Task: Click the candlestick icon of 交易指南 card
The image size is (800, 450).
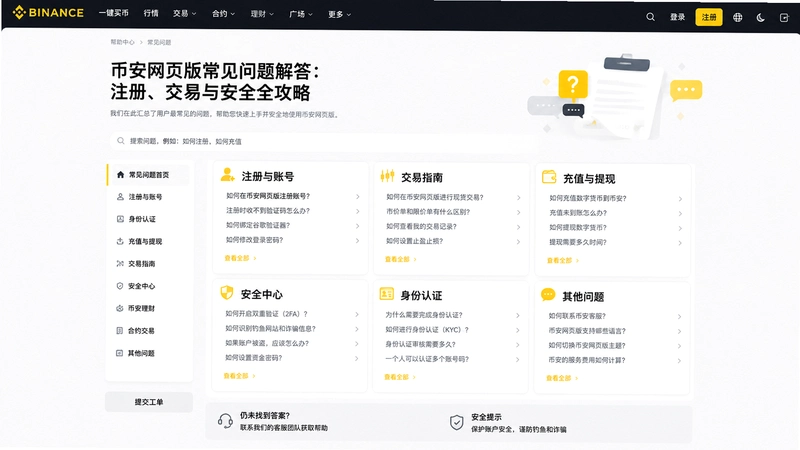Action: [x=387, y=176]
